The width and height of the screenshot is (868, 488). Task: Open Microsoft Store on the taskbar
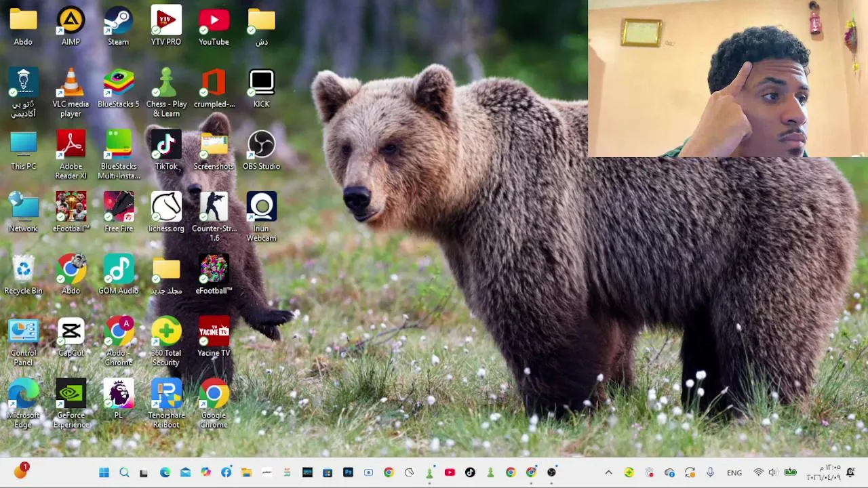tap(328, 472)
